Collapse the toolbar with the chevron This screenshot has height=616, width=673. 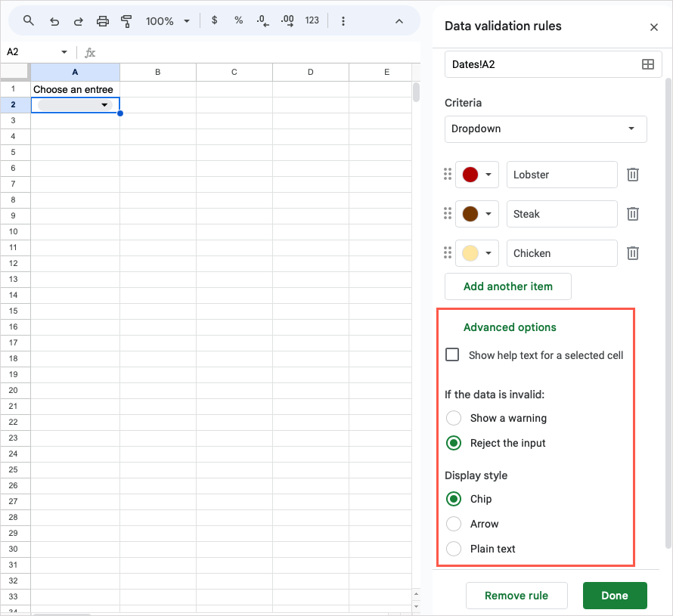click(399, 20)
